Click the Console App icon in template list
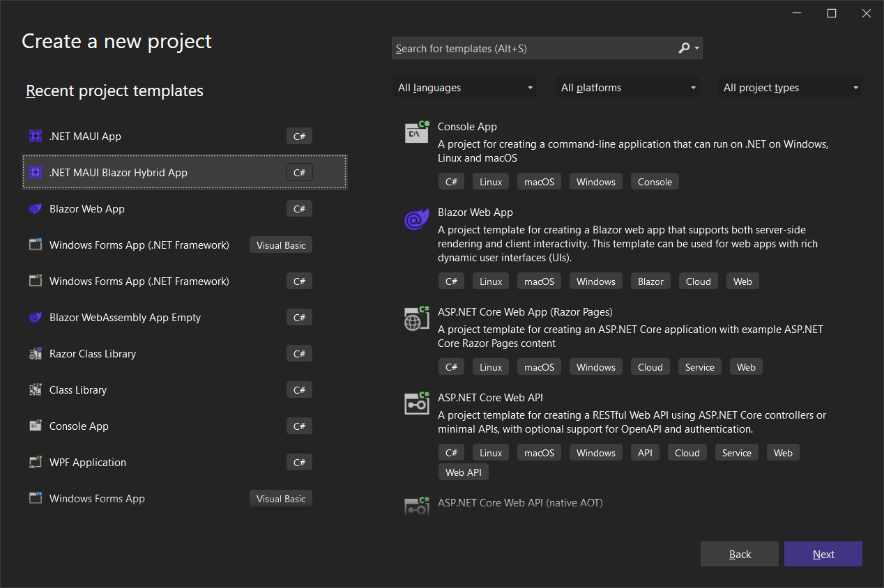Screen dimensions: 884x588 [417, 132]
